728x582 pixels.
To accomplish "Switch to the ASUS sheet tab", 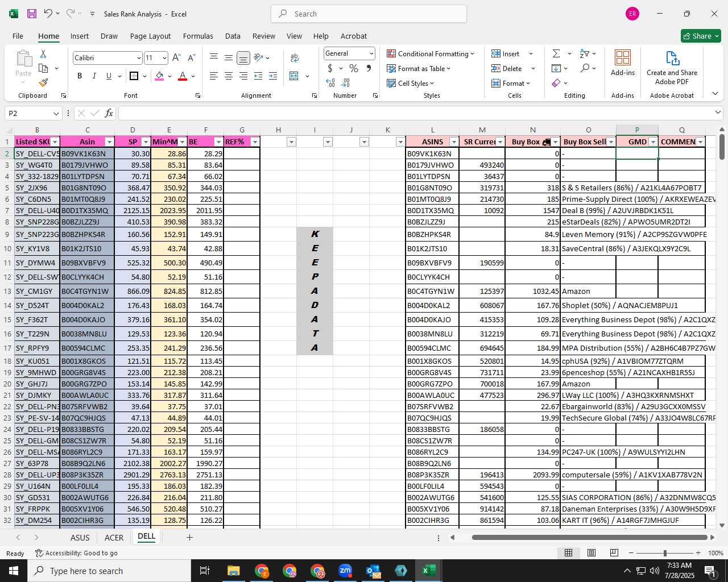I will point(80,537).
